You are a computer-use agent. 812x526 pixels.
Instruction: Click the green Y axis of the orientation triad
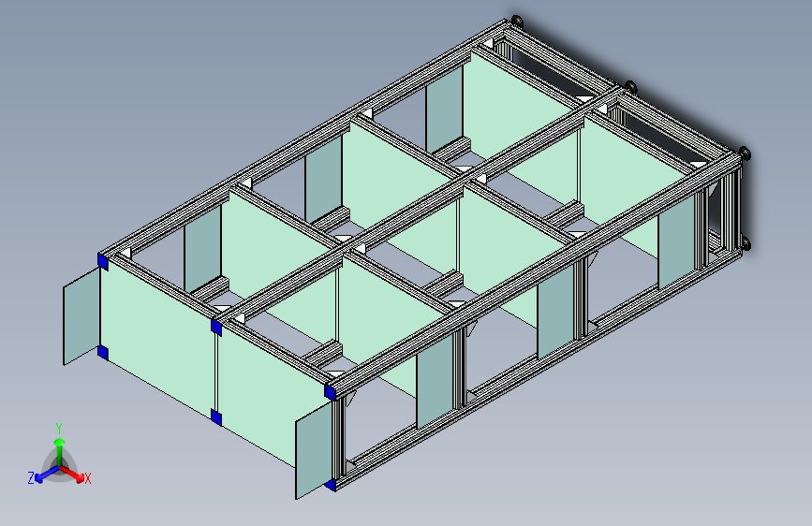(x=60, y=452)
